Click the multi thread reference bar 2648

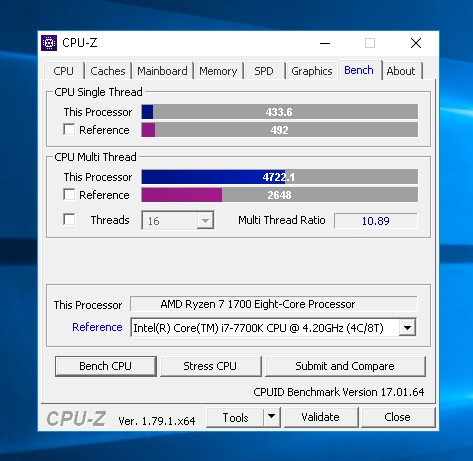coord(279,195)
